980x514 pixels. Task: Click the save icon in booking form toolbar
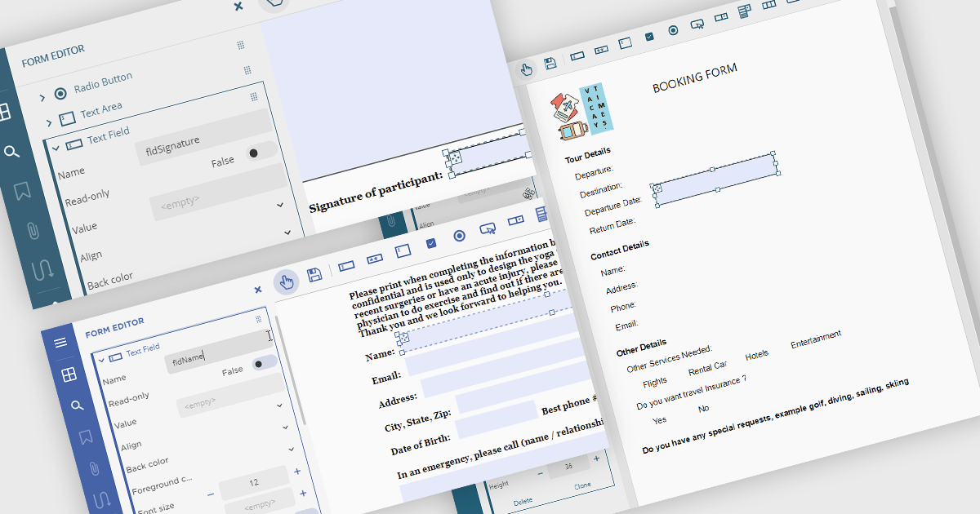pos(550,63)
